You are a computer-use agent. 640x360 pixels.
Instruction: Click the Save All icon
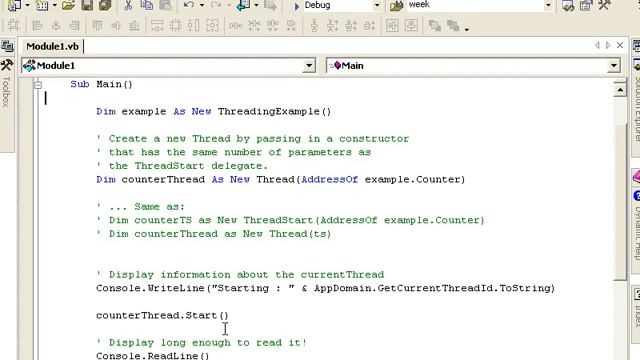click(105, 5)
